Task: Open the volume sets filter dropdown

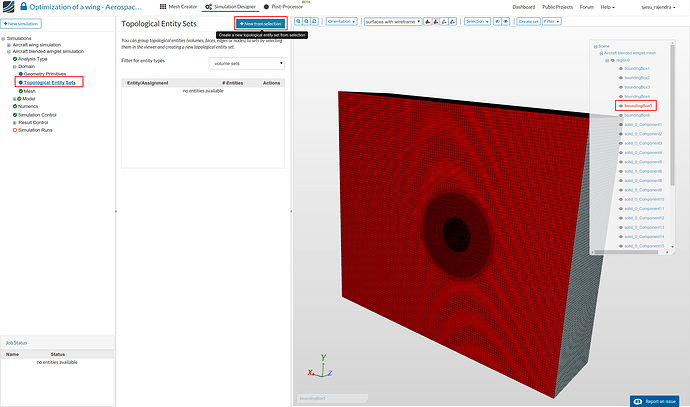Action: (247, 62)
